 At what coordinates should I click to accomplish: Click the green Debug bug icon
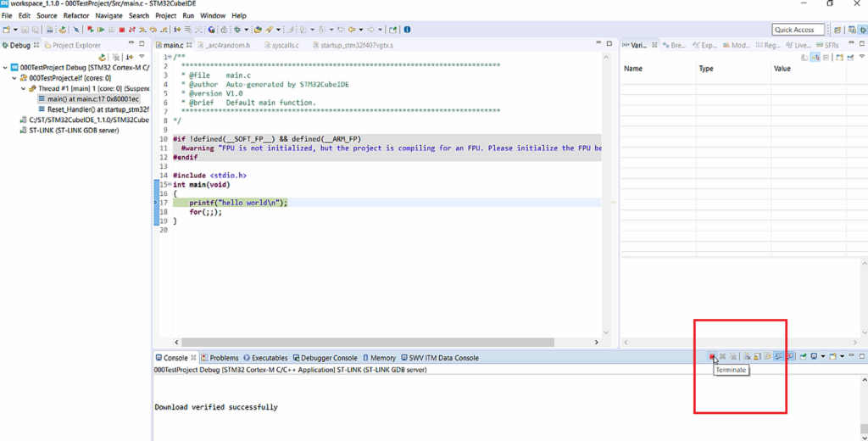(237, 30)
